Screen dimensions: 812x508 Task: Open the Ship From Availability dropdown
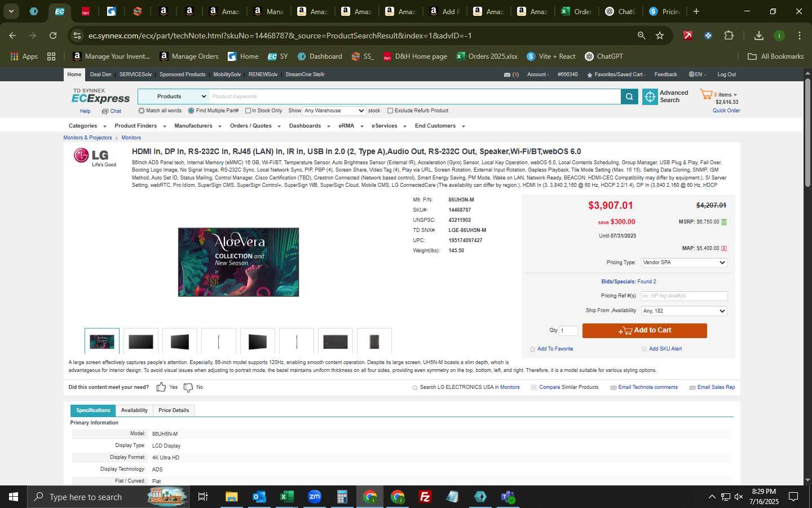[684, 311]
